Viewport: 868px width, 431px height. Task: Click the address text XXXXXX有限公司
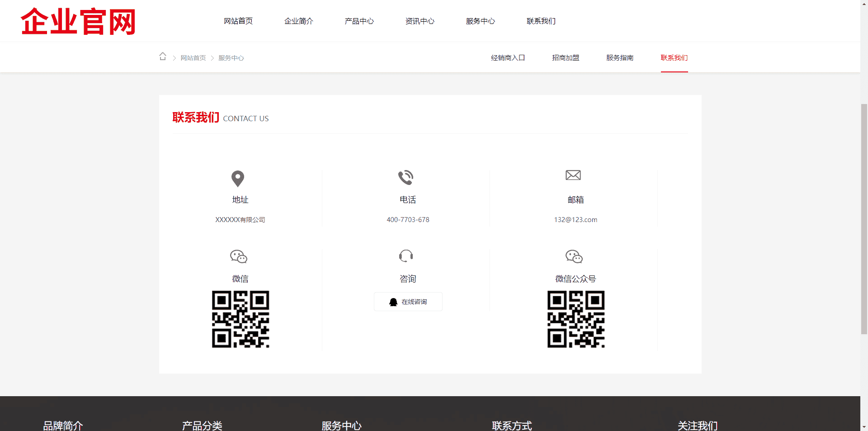pos(240,220)
